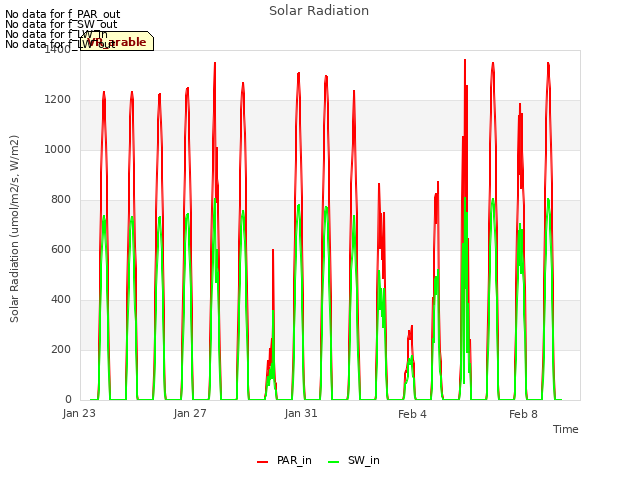The image size is (640, 480).
Task: Click the Jan 31 x-axis label
Action: (301, 413)
